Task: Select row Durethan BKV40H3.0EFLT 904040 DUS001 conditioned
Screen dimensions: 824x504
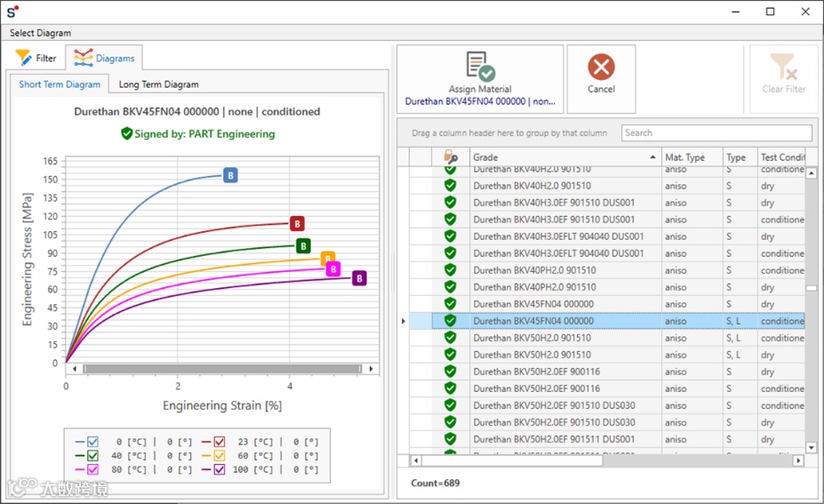Action: click(607, 253)
